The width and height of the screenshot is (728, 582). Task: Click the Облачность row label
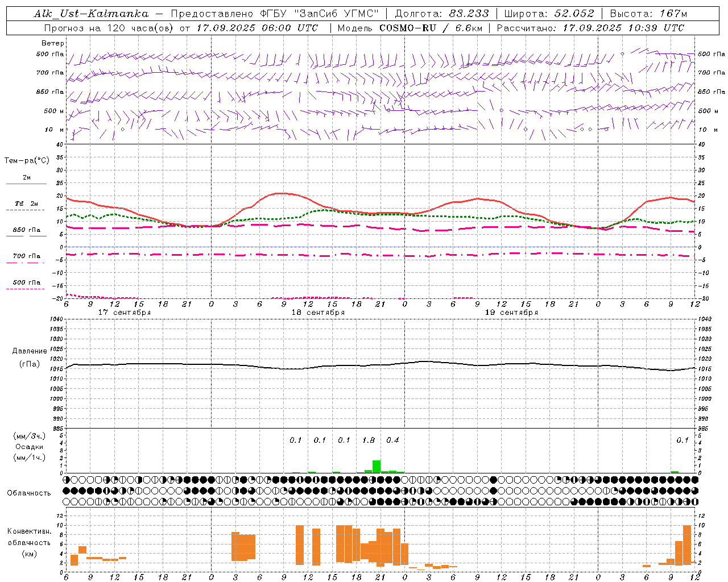[x=29, y=493]
